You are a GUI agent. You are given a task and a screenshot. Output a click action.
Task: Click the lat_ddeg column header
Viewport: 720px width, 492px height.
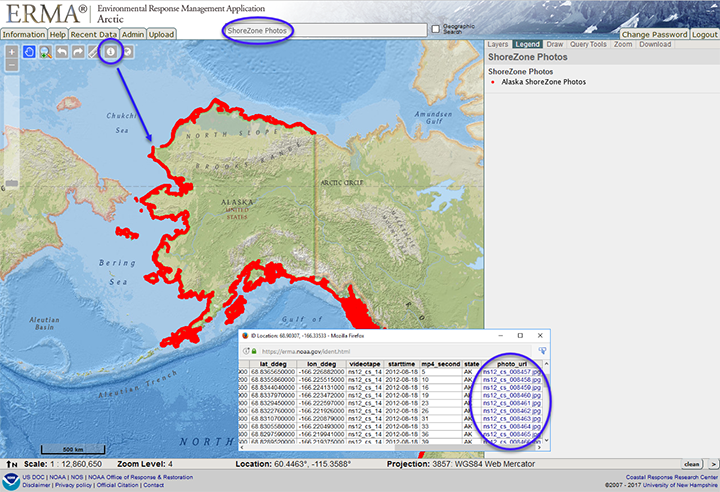click(273, 364)
